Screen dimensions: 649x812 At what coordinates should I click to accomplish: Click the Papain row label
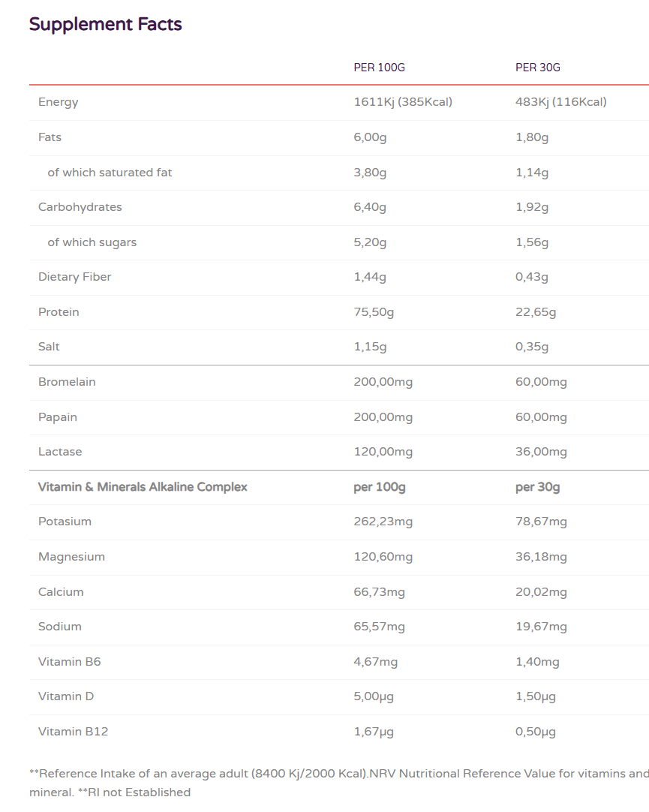pyautogui.click(x=58, y=417)
